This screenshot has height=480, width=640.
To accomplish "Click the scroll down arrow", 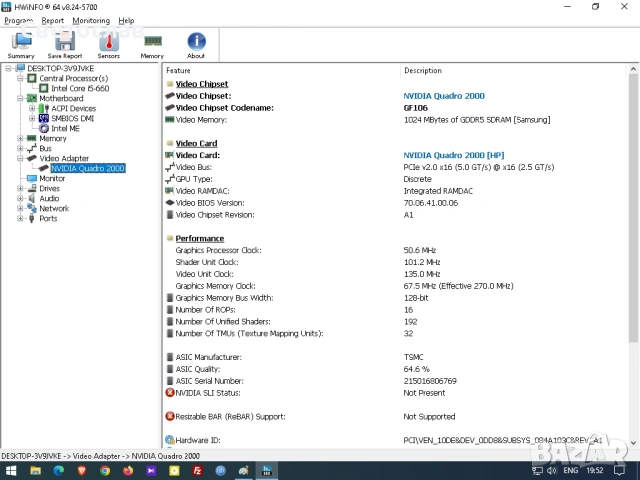I will click(633, 442).
